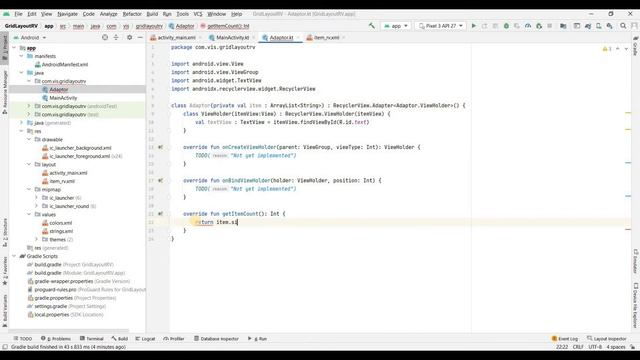The height and width of the screenshot is (360, 640).
Task: Select strings.xml in the tree
Action: (61, 231)
